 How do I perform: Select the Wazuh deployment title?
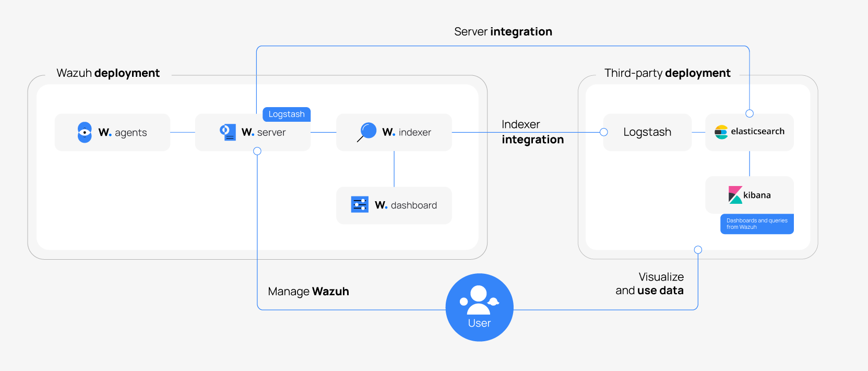tap(108, 73)
